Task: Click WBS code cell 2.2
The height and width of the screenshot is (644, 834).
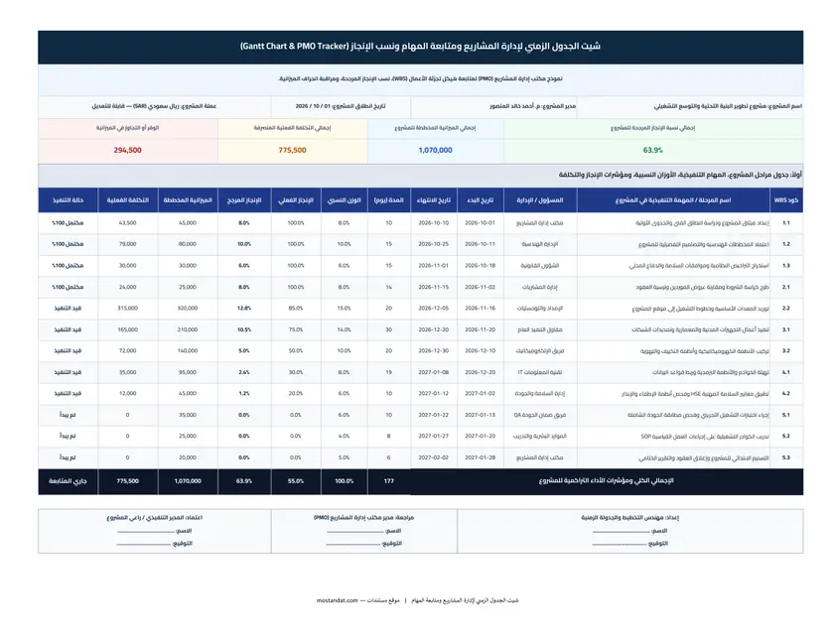Action: click(x=786, y=309)
